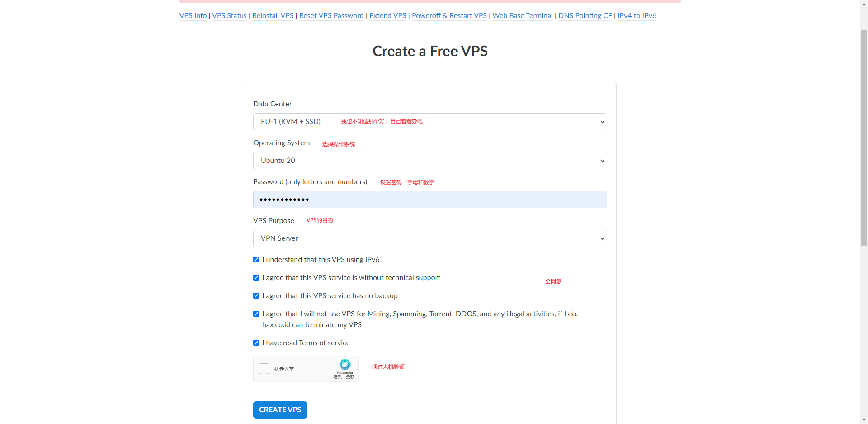Expand the Operating System Ubuntu 20 dropdown
The image size is (868, 424).
tap(430, 161)
